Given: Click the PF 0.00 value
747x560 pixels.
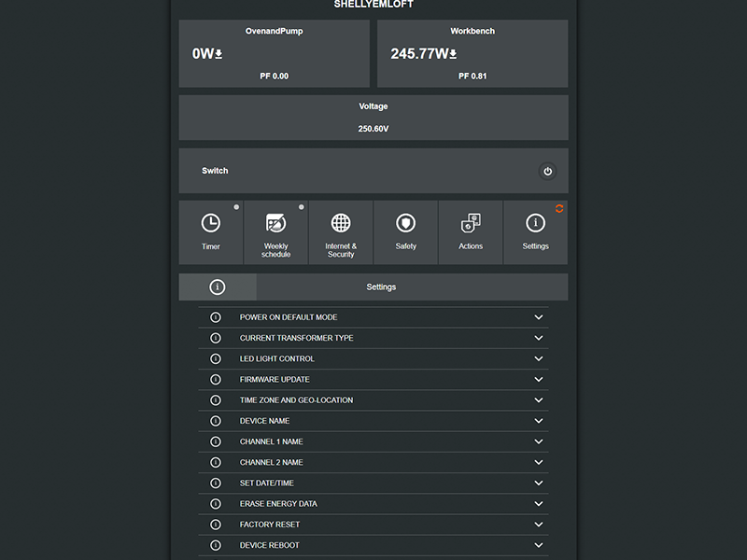Looking at the screenshot, I should tap(274, 77).
